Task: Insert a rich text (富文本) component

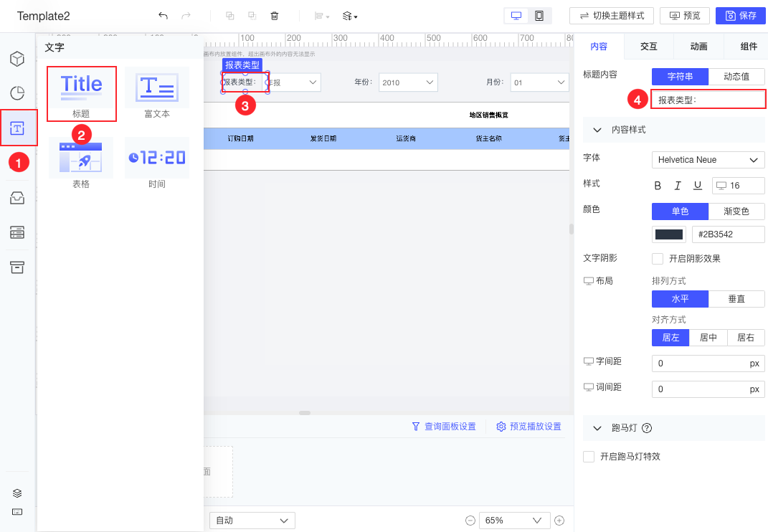Action: click(x=157, y=93)
